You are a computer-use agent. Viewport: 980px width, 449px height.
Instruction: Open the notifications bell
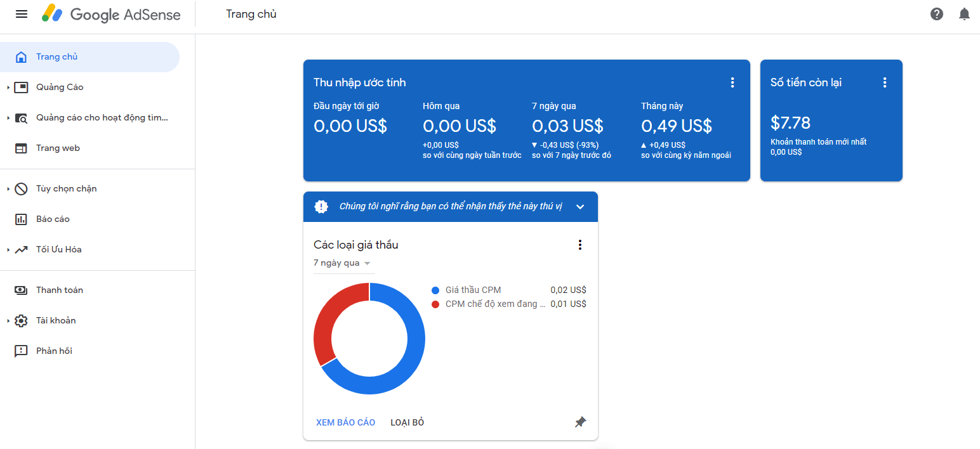click(x=964, y=13)
